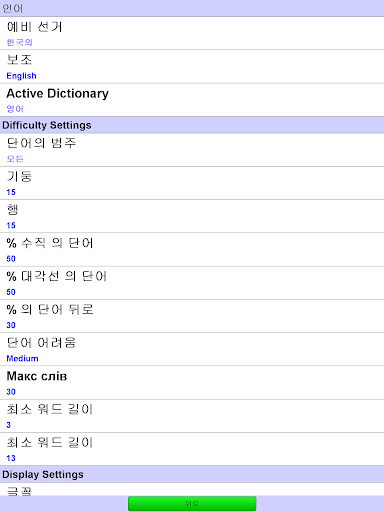Change the 기둥 columns value
The height and width of the screenshot is (512, 384).
tap(192, 183)
